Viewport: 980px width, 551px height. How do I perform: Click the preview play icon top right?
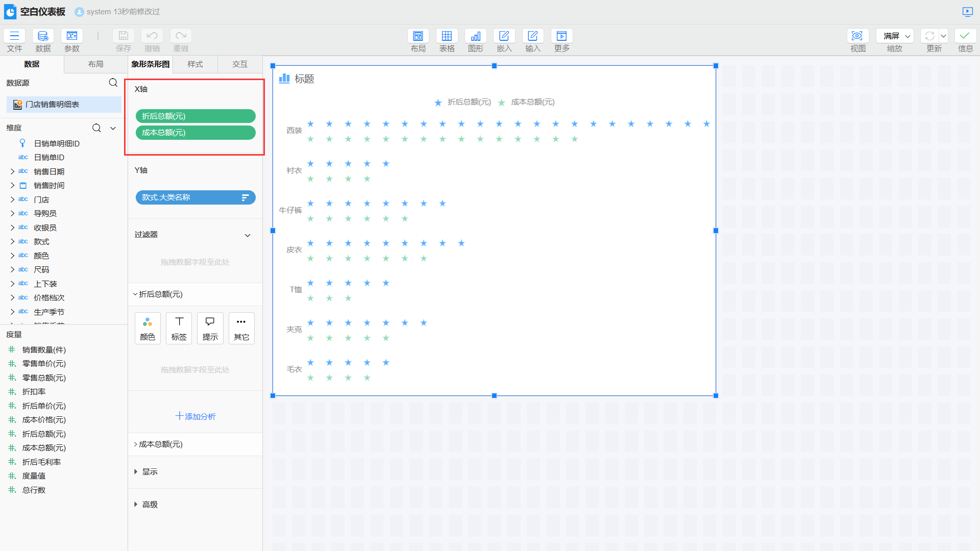point(967,11)
